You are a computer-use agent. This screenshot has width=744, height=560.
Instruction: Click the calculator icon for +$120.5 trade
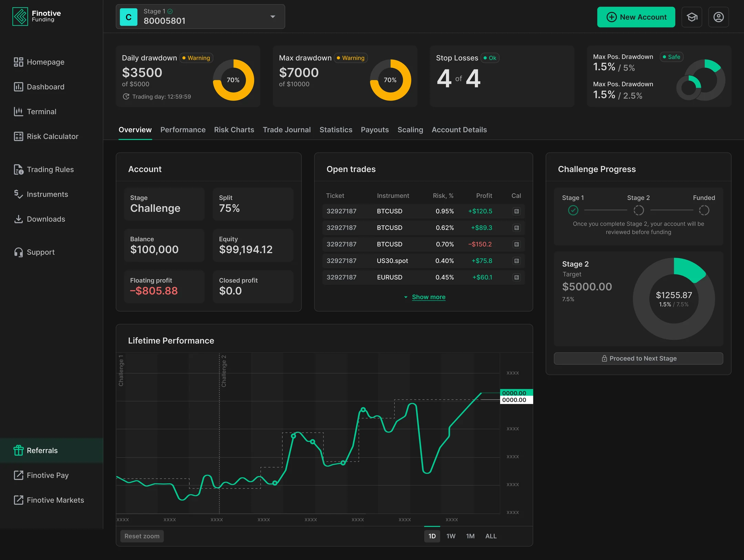pyautogui.click(x=517, y=211)
